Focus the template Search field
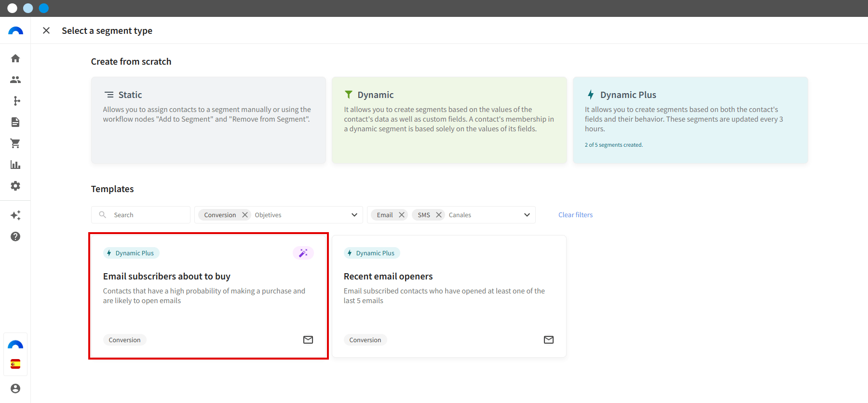Screen dimensions: 868x403 tap(141, 215)
